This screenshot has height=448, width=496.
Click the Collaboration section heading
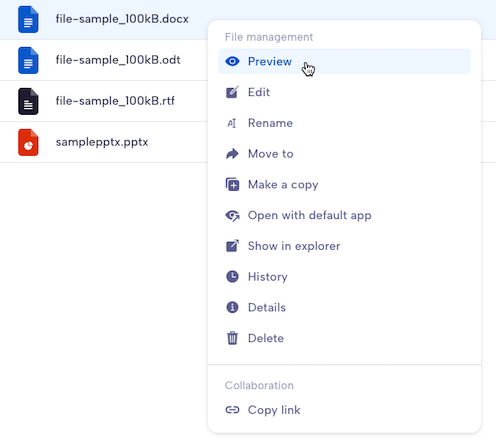259,385
